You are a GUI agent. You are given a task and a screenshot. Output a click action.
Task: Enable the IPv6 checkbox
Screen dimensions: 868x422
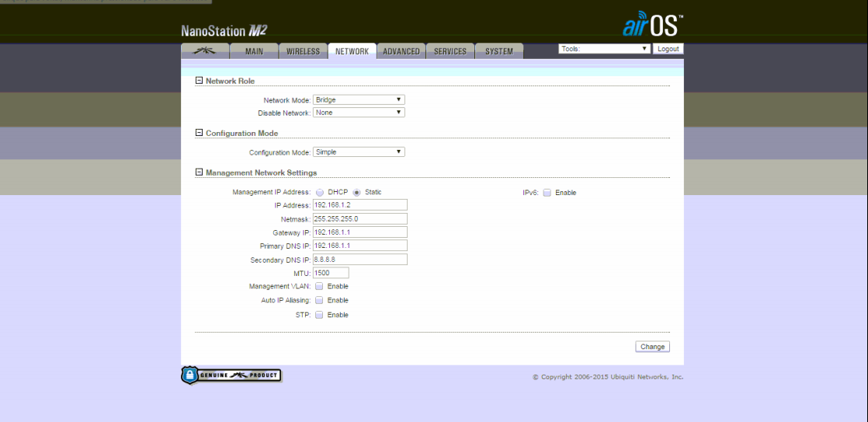pos(547,193)
